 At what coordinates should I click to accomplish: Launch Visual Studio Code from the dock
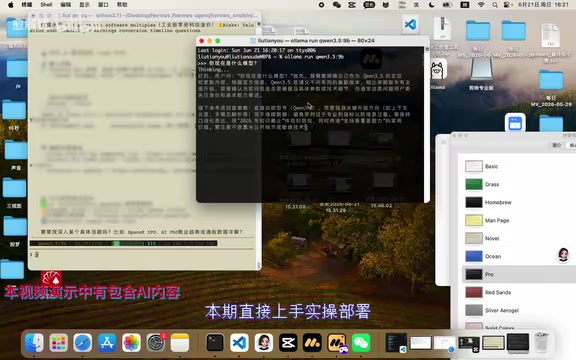pos(239,343)
